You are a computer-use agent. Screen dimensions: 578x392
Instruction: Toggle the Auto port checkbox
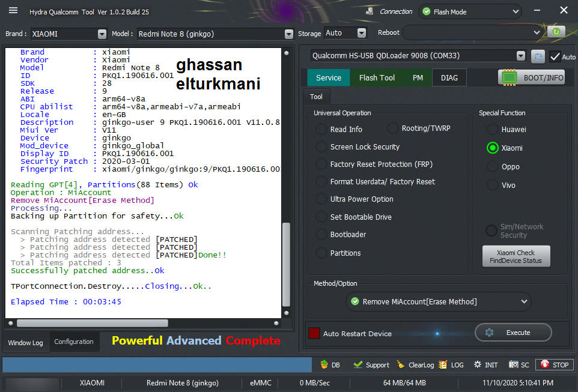(555, 57)
